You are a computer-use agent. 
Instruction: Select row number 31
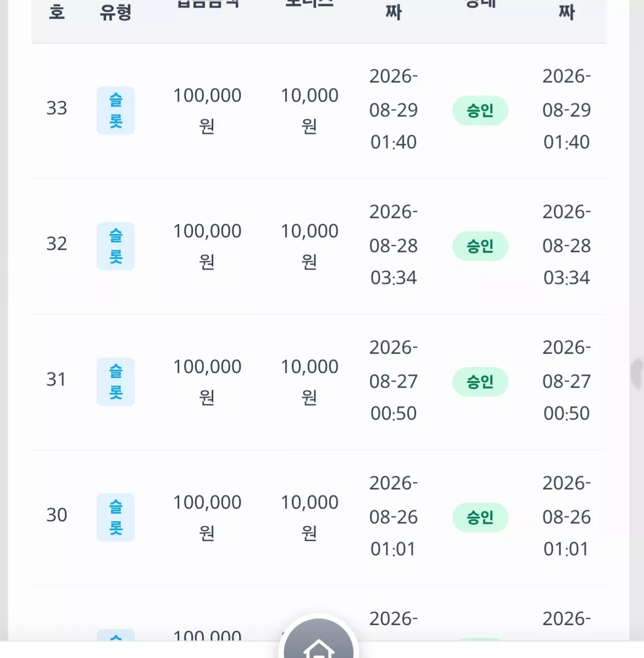pos(56,380)
